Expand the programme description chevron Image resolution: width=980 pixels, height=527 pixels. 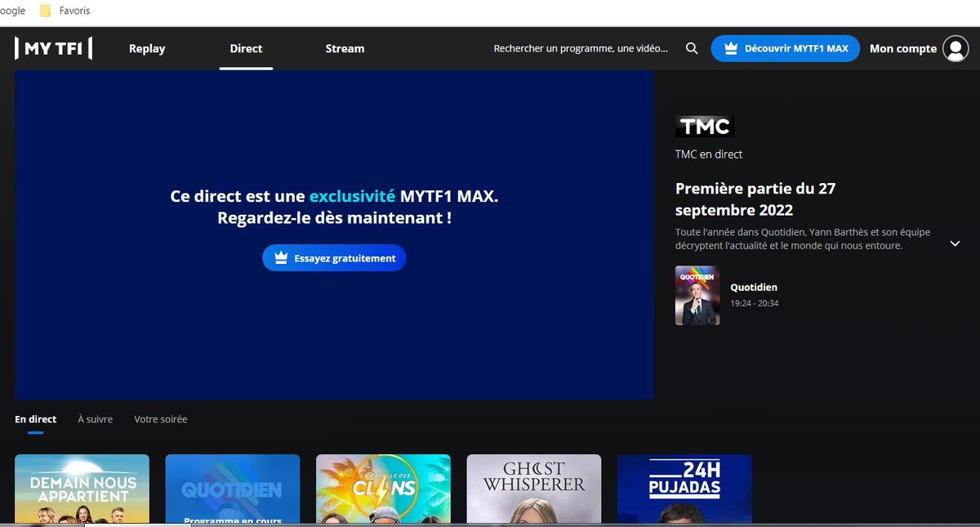(x=955, y=243)
